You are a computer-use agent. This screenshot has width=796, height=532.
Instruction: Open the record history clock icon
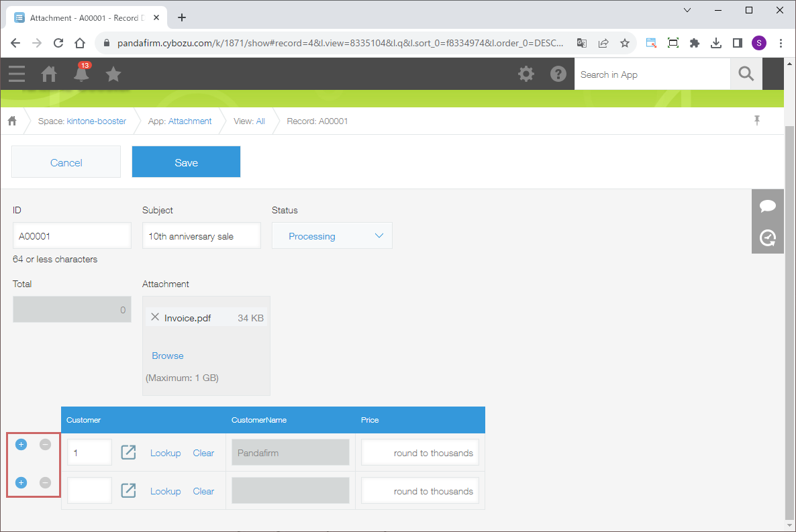(x=768, y=237)
